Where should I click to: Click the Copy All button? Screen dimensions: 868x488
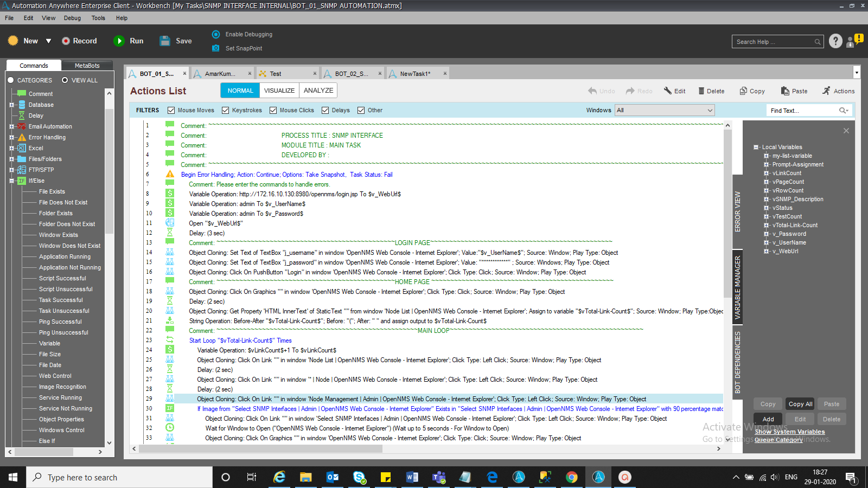[800, 404]
